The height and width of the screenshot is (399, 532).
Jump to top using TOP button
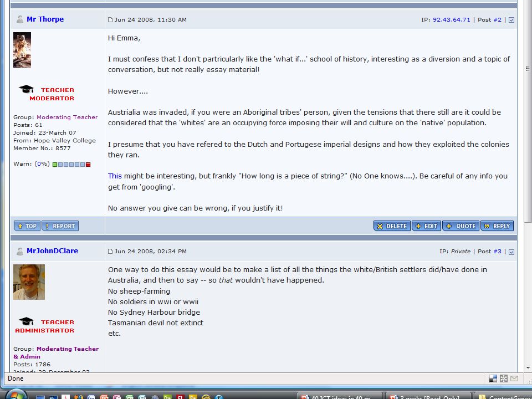(x=27, y=226)
